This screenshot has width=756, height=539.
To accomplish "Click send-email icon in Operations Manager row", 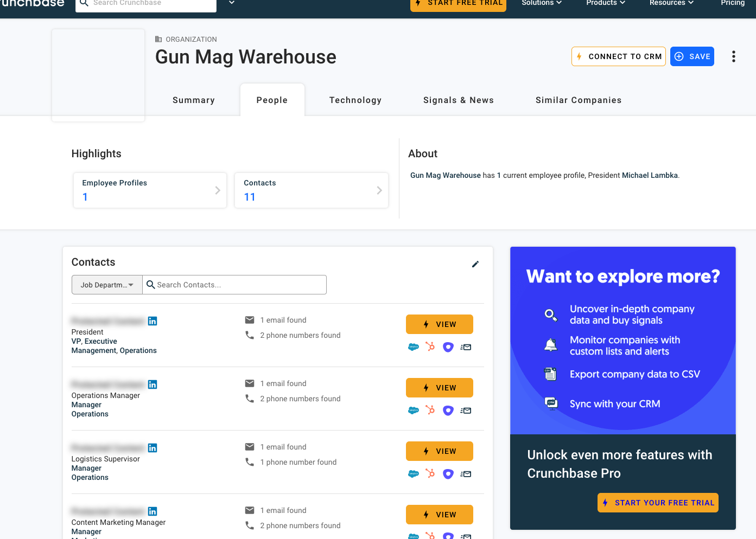I will point(466,410).
